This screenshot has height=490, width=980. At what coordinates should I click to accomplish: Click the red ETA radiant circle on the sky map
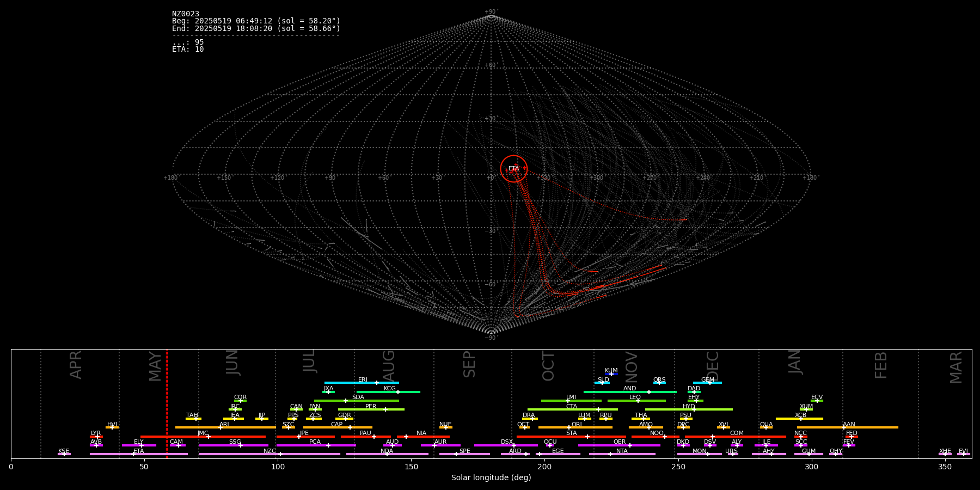point(514,168)
